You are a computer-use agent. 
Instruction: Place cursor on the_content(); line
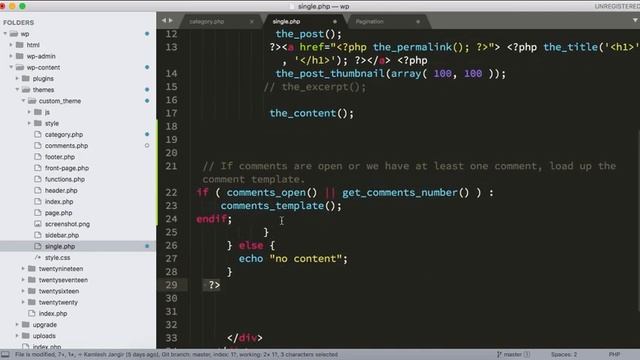pos(311,113)
